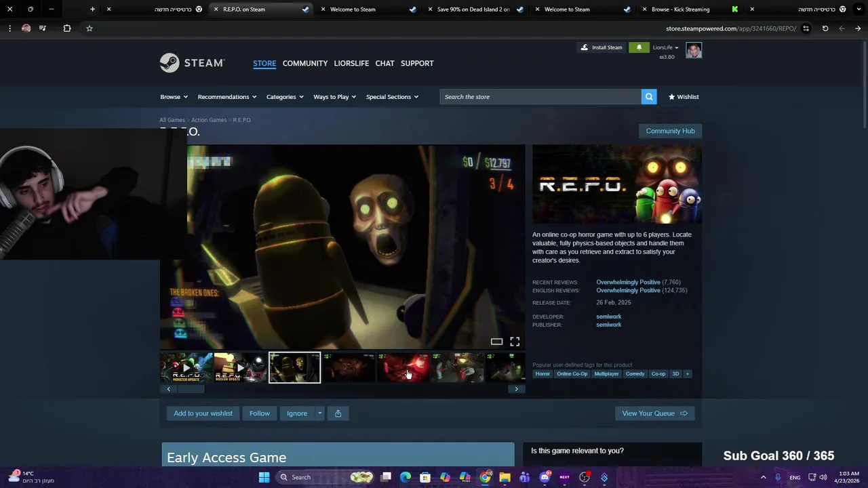Viewport: 868px width, 488px height.
Task: Click the Ignore button
Action: [297, 413]
